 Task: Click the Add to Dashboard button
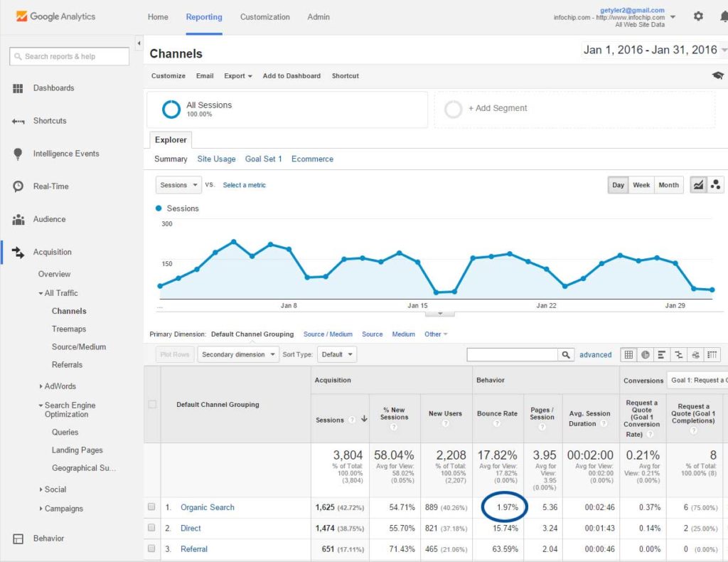(291, 75)
